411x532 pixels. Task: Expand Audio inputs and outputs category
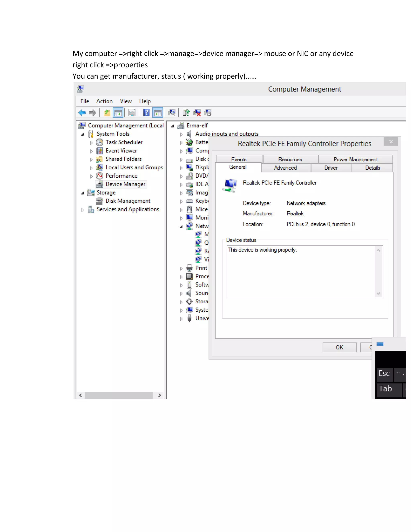click(x=181, y=135)
